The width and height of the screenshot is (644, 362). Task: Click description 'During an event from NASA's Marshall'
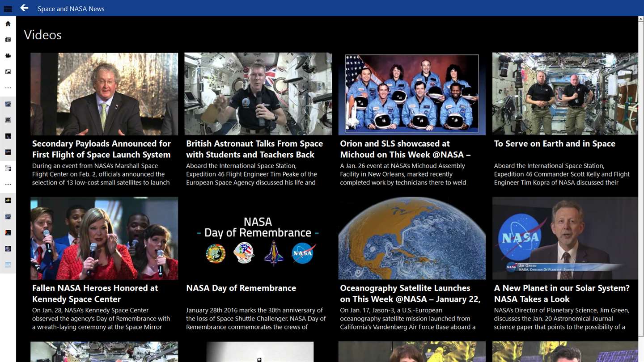[x=101, y=174]
